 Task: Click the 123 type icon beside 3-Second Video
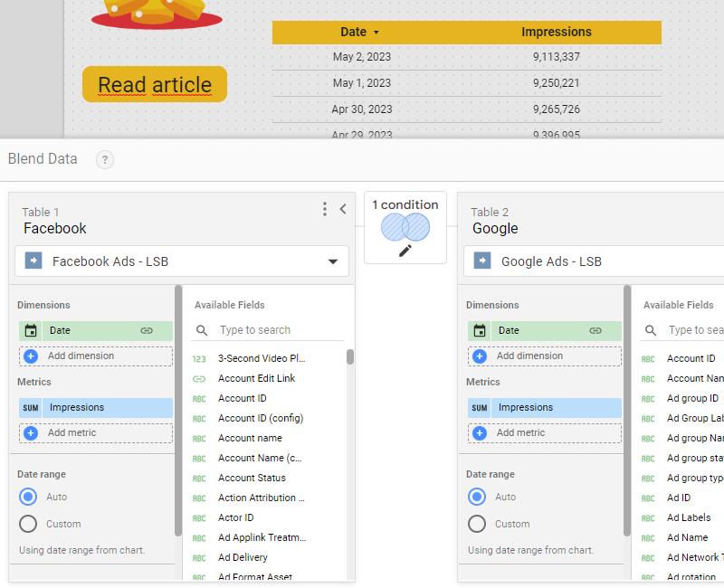click(x=199, y=359)
